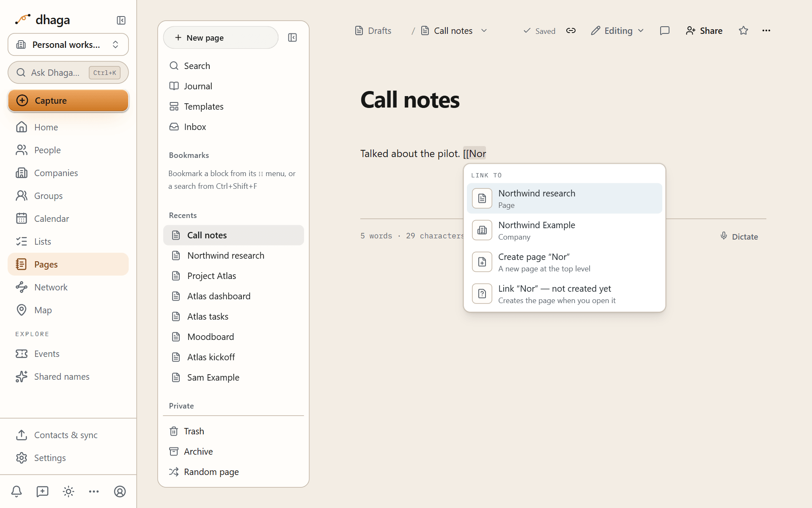This screenshot has height=508, width=812.
Task: Open account profile icon in bottom bar
Action: coord(120,491)
